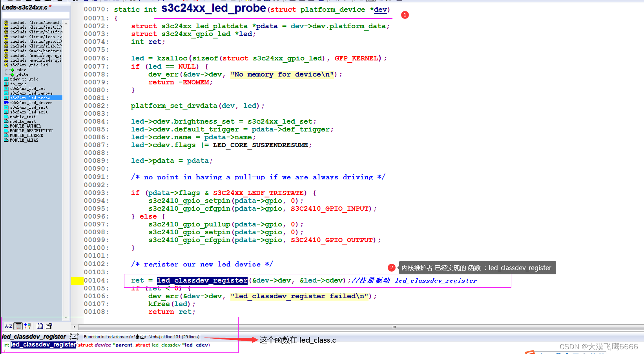Select MODULE_LICENSE in symbol list
This screenshot has width=644, height=354.
click(x=24, y=136)
